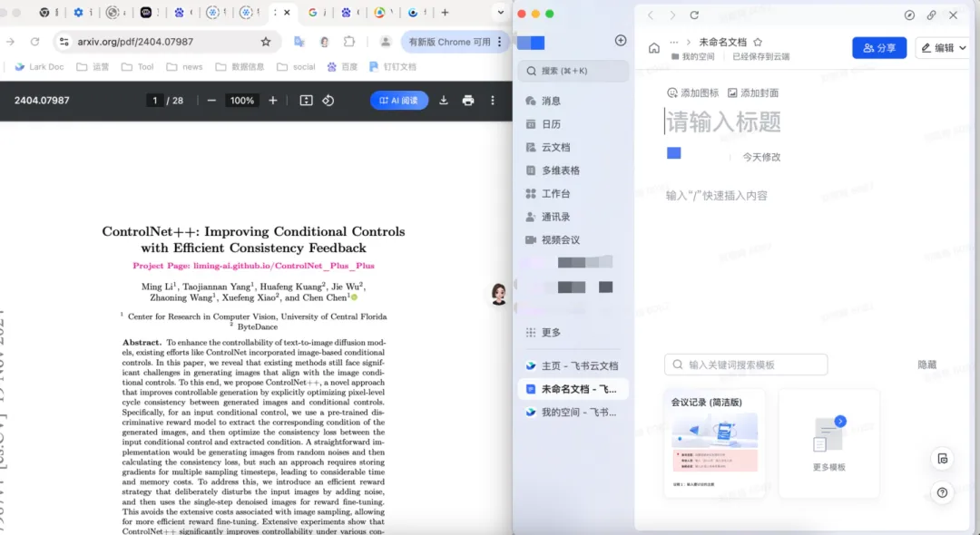Screen dimensions: 980x535
Task: Go to Feishu docs home icon
Action: [x=654, y=49]
